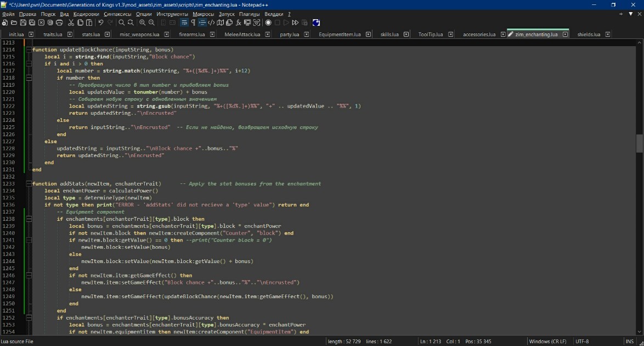644x346 pixels.
Task: Click the scrollbar down arrow
Action: (640, 332)
